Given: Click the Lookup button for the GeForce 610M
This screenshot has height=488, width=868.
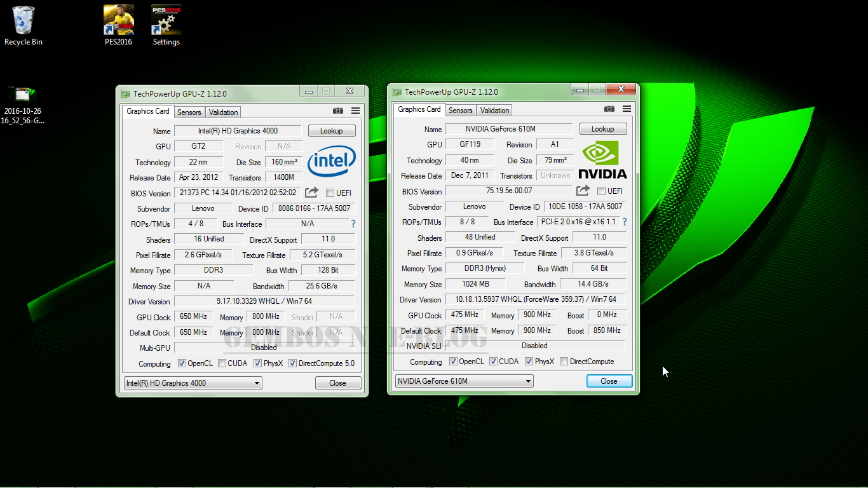Looking at the screenshot, I should 602,128.
